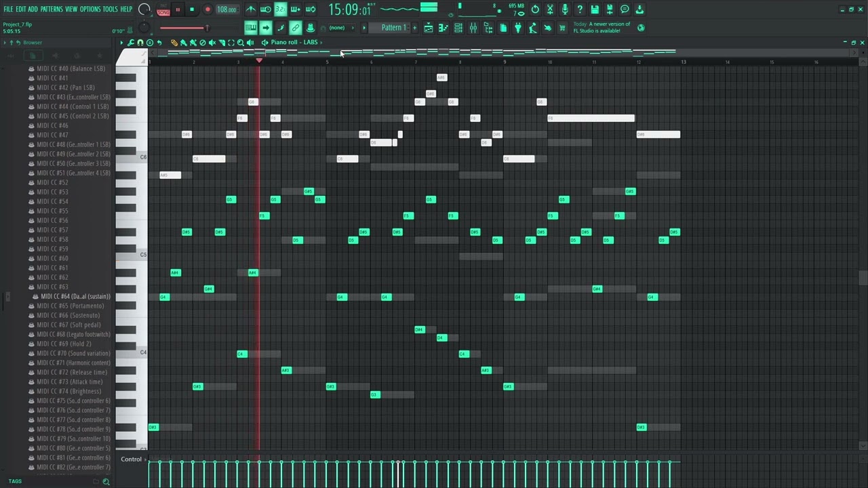This screenshot has width=868, height=488.
Task: Click the save project floppy icon
Action: coord(595,9)
